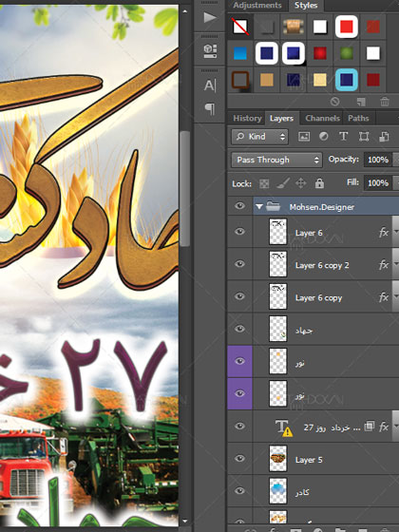Click the Clear Style icon in Styles panel
The height and width of the screenshot is (532, 399).
tap(334, 102)
